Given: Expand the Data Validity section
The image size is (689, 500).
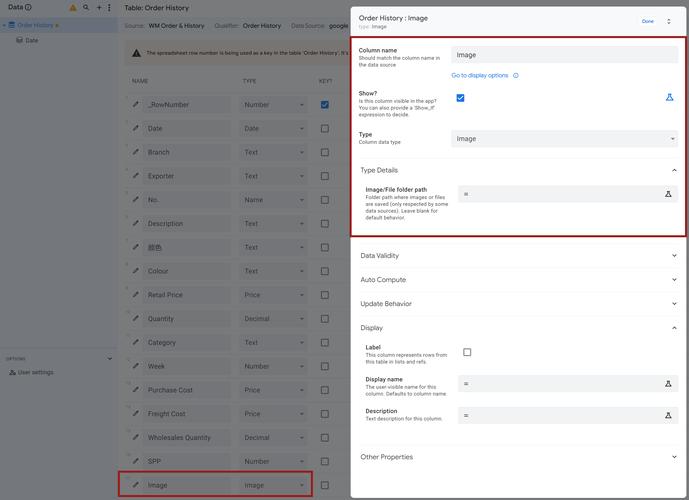Looking at the screenshot, I should [674, 255].
